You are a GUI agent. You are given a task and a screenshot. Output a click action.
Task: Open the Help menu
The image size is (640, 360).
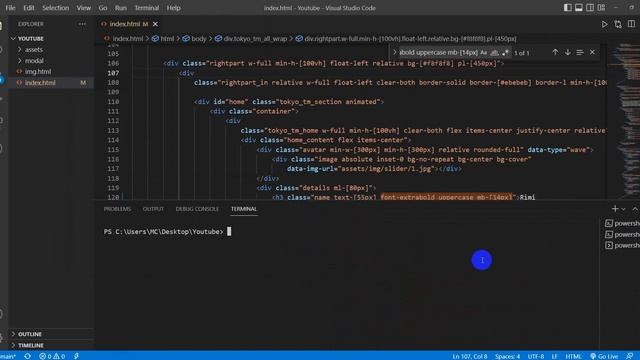pyautogui.click(x=173, y=8)
